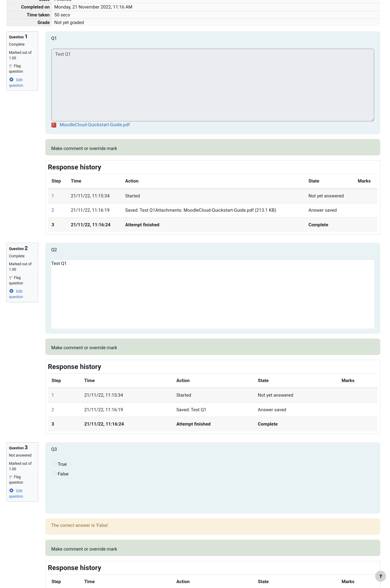Click the Q2 response text box
Screen dimensions: 390x588
[x=213, y=294]
